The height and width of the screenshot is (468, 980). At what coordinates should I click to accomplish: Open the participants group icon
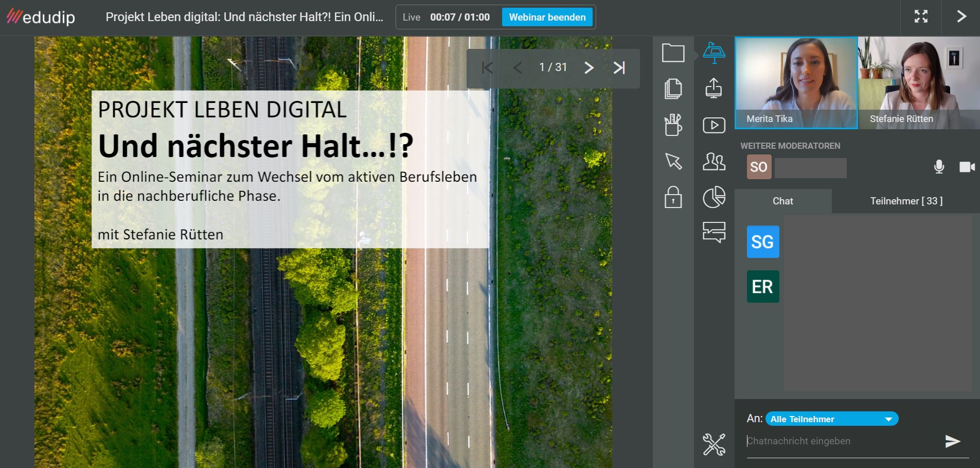pyautogui.click(x=714, y=162)
